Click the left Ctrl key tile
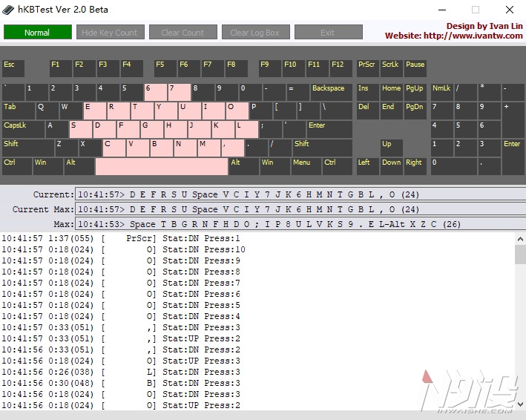Screen dimensions: 526x420 click(17, 166)
